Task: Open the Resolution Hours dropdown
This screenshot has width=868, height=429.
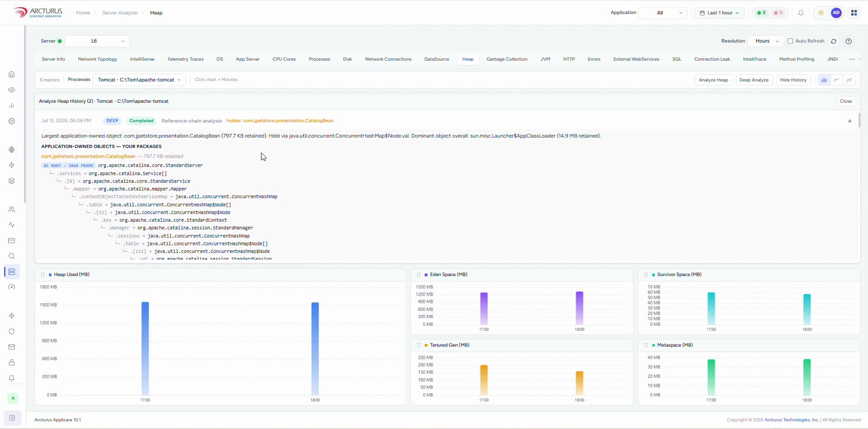Action: click(766, 41)
